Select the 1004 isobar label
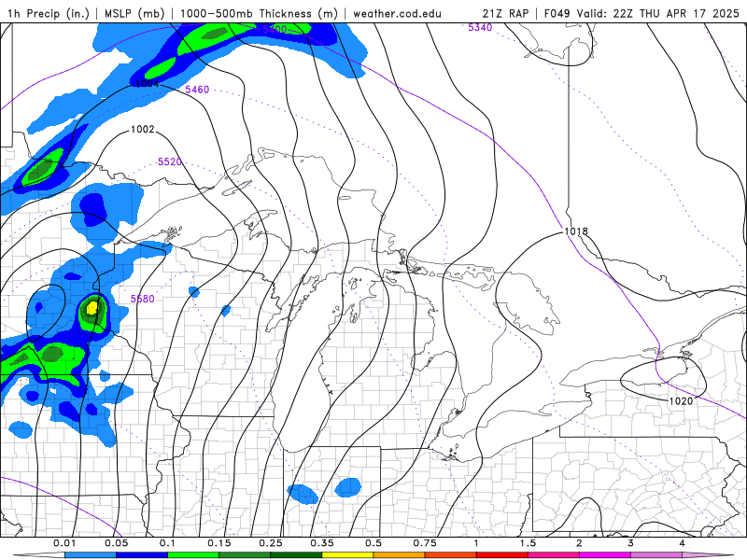The image size is (747, 560). [148, 84]
